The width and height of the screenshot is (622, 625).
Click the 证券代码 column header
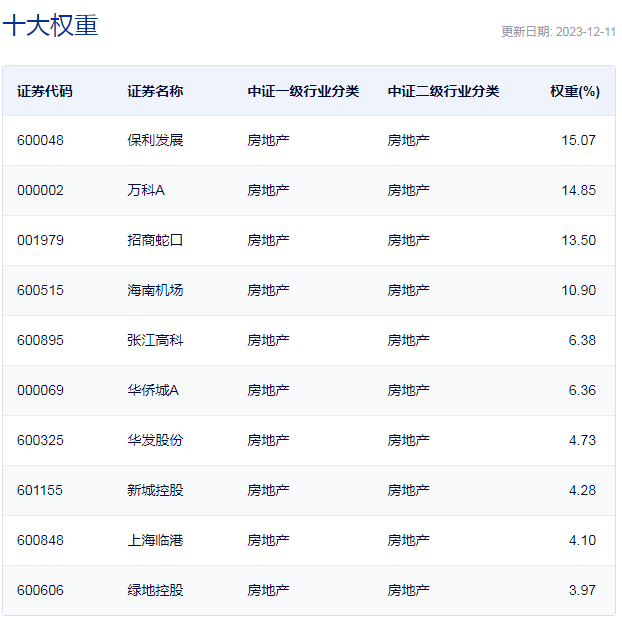tap(45, 91)
